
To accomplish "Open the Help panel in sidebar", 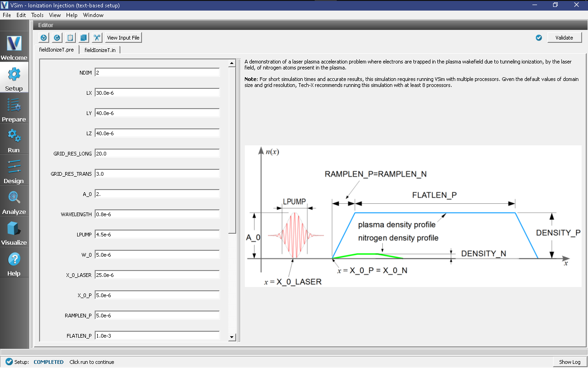I will (x=14, y=263).
